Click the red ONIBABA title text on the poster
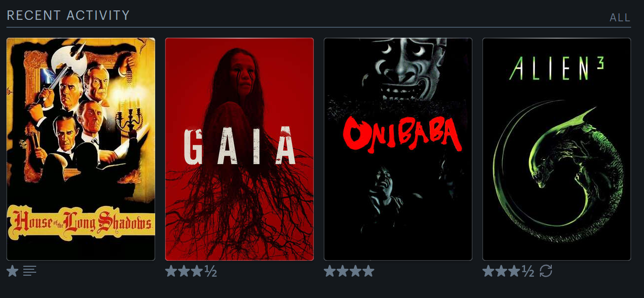The width and height of the screenshot is (644, 298). (x=403, y=134)
